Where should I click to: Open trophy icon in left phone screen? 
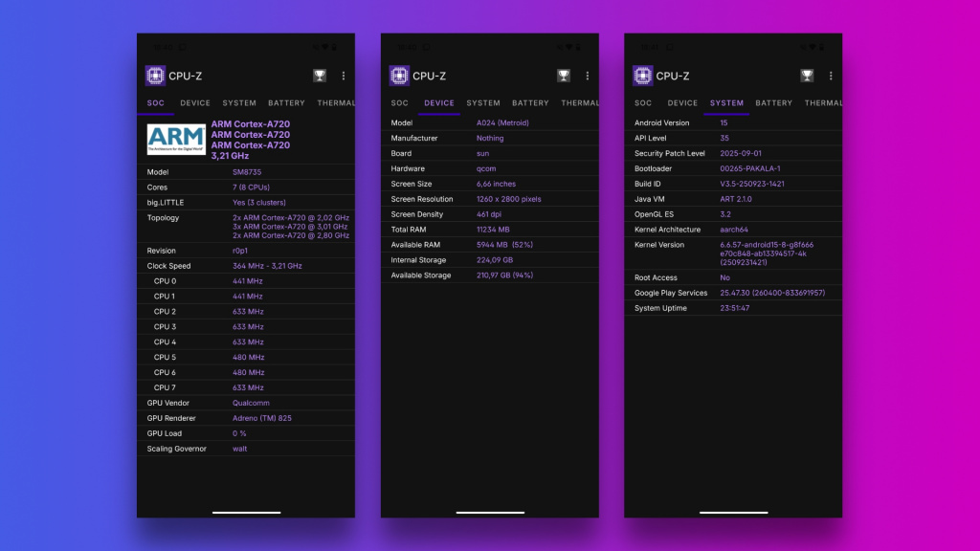tap(320, 76)
